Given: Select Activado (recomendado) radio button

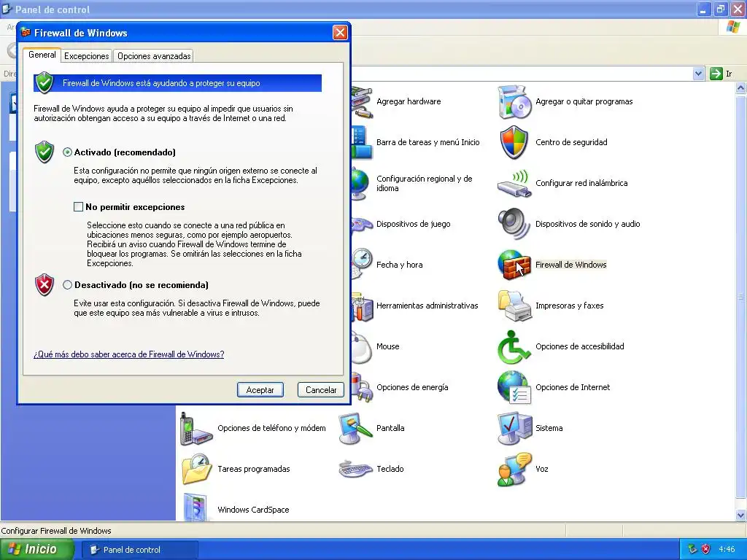Looking at the screenshot, I should [x=67, y=152].
